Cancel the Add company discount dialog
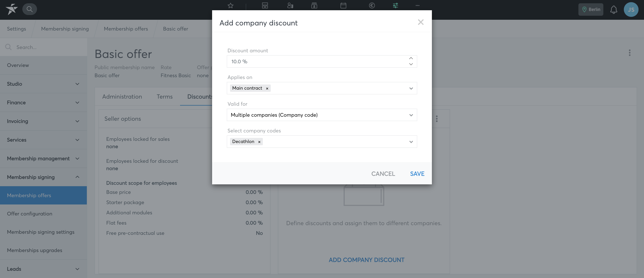The height and width of the screenshot is (278, 644). pyautogui.click(x=383, y=174)
